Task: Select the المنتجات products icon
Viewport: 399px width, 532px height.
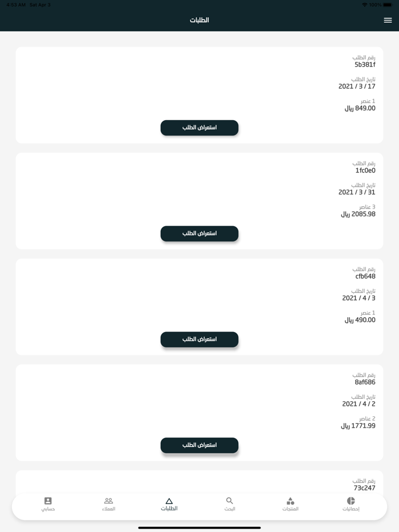Action: (x=290, y=505)
